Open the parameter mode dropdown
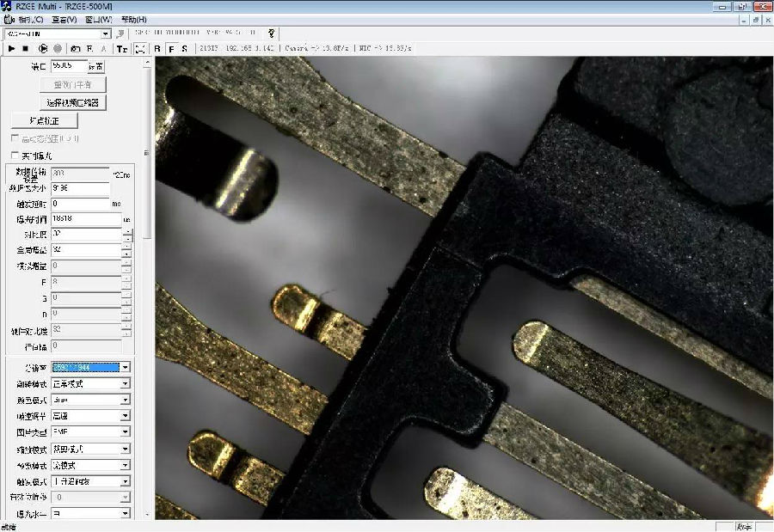 [x=126, y=465]
